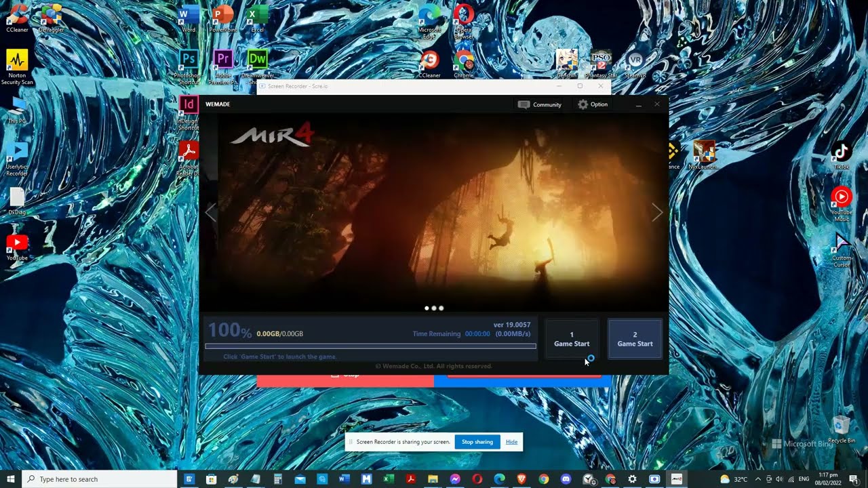This screenshot has width=868, height=488.
Task: Open the SteamVR desktop shortcut
Action: tap(635, 64)
